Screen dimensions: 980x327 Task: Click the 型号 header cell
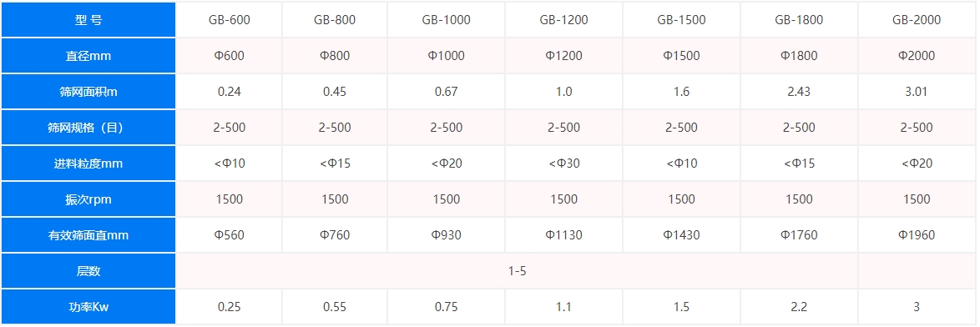click(88, 20)
